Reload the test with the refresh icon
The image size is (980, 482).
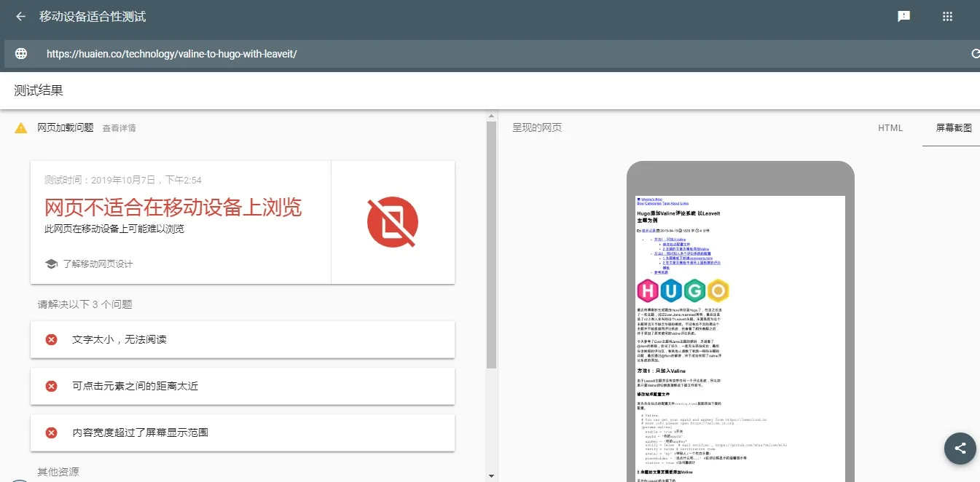(x=975, y=53)
